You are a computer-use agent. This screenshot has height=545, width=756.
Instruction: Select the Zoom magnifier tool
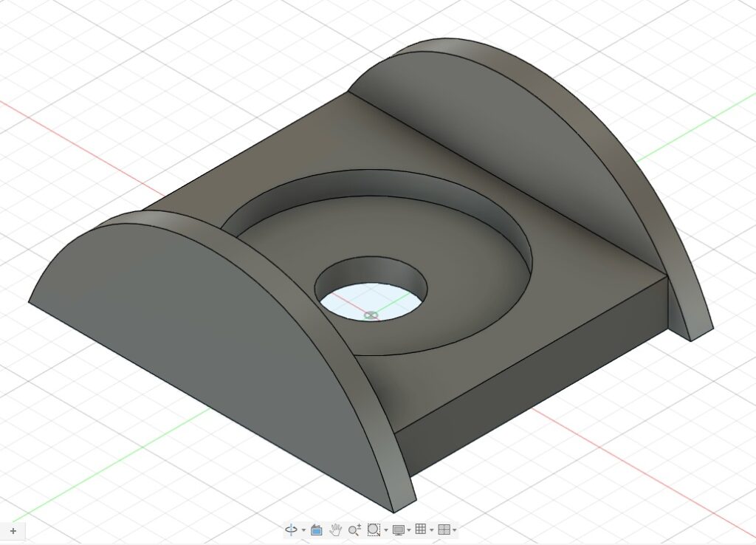click(x=354, y=529)
